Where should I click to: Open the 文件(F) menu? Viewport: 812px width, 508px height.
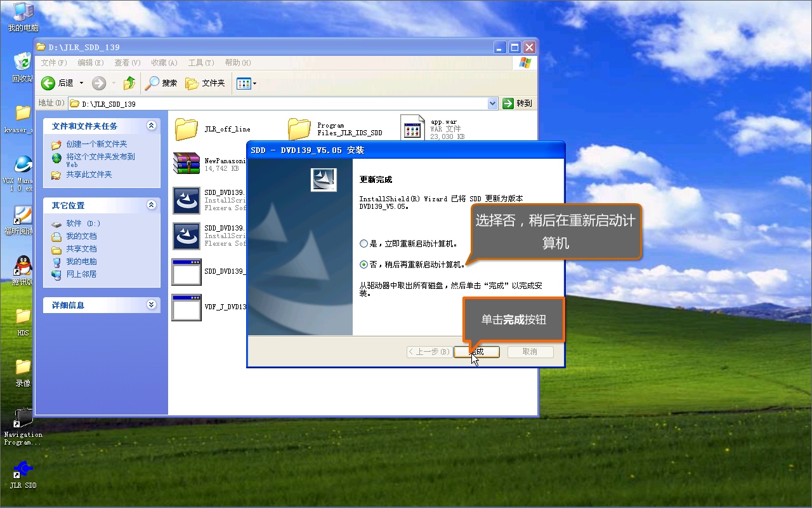[x=54, y=63]
